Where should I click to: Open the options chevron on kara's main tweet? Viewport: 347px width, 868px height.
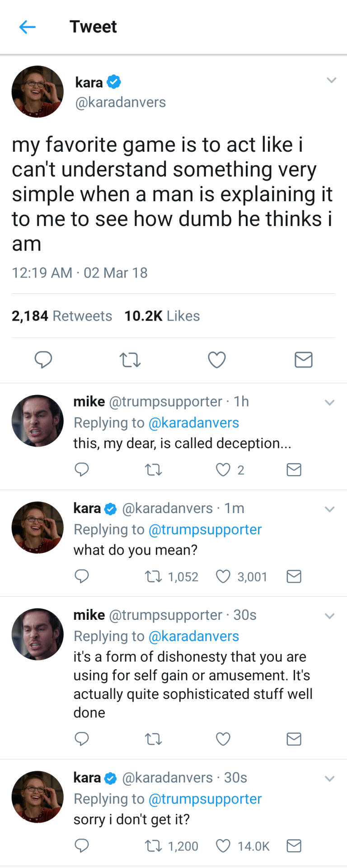pos(332,80)
